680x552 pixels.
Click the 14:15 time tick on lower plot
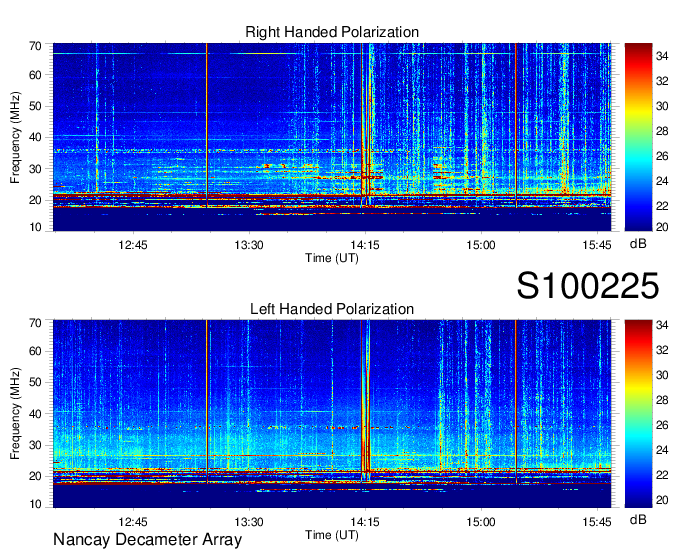pyautogui.click(x=365, y=522)
